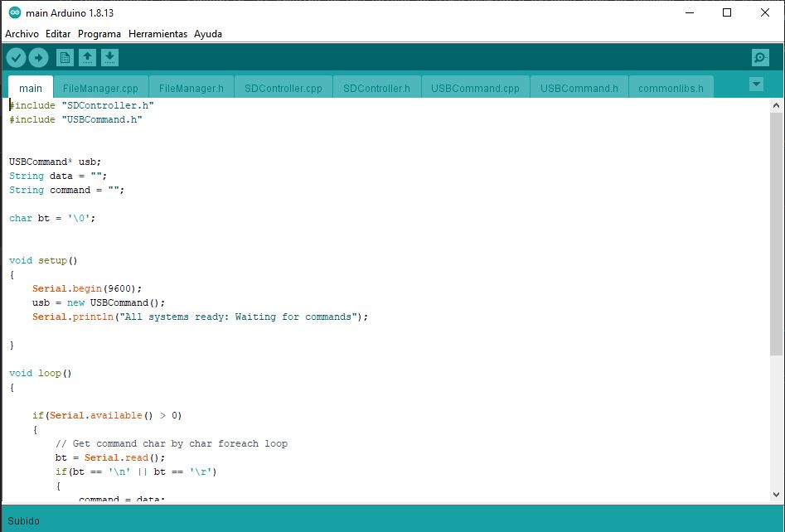Create a new sketch with New icon
The image size is (785, 532).
click(65, 58)
